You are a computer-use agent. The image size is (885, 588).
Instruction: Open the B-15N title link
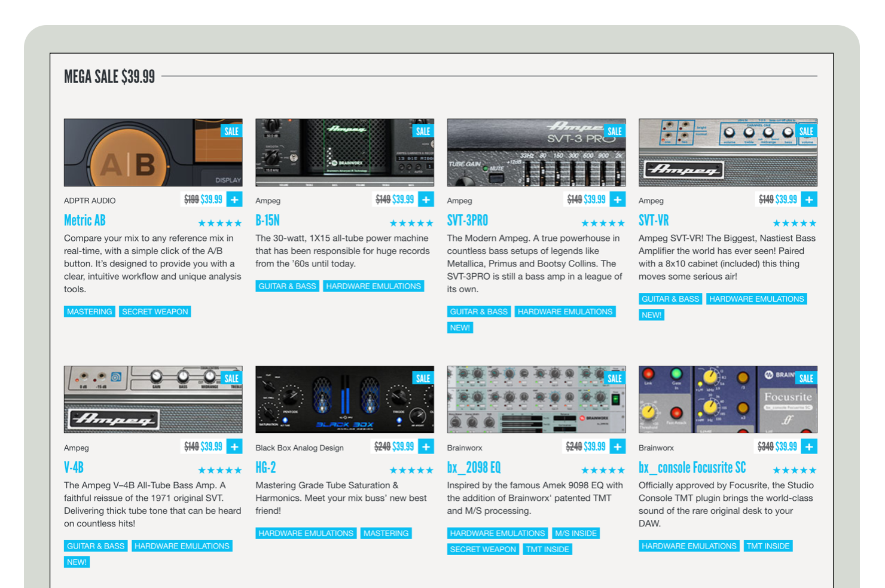[267, 220]
